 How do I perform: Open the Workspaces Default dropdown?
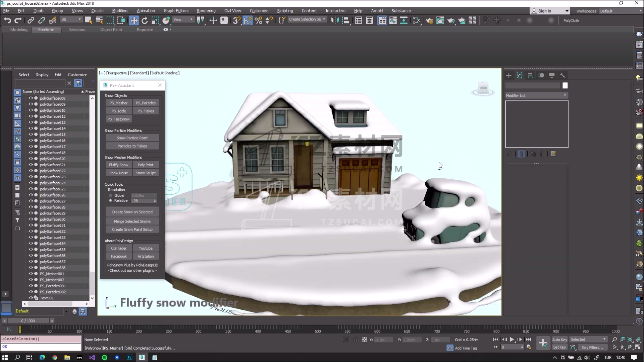coord(620,11)
